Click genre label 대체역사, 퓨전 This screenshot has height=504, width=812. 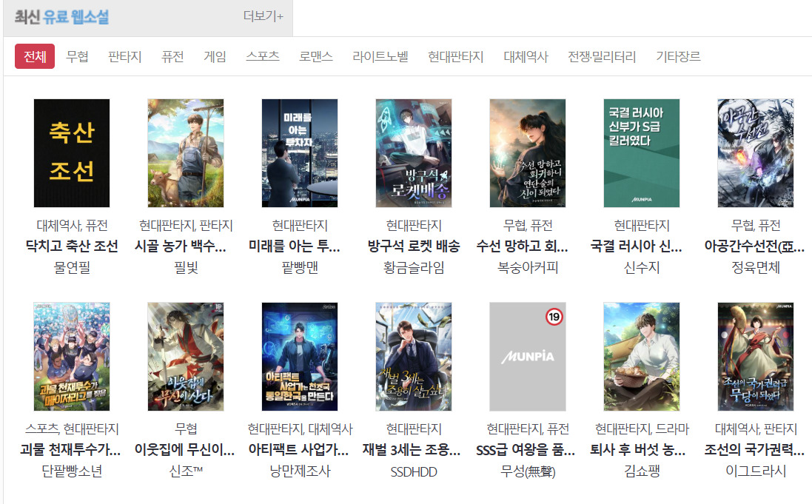click(x=72, y=225)
